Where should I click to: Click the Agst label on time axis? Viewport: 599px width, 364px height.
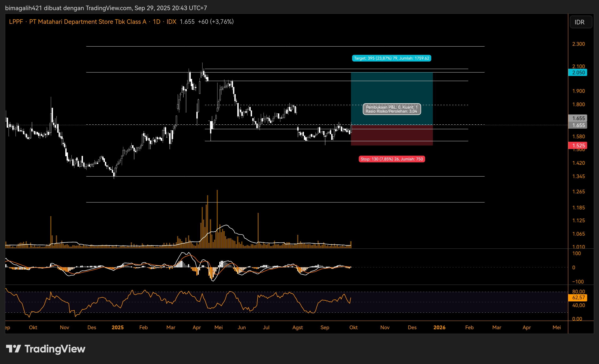(x=297, y=327)
